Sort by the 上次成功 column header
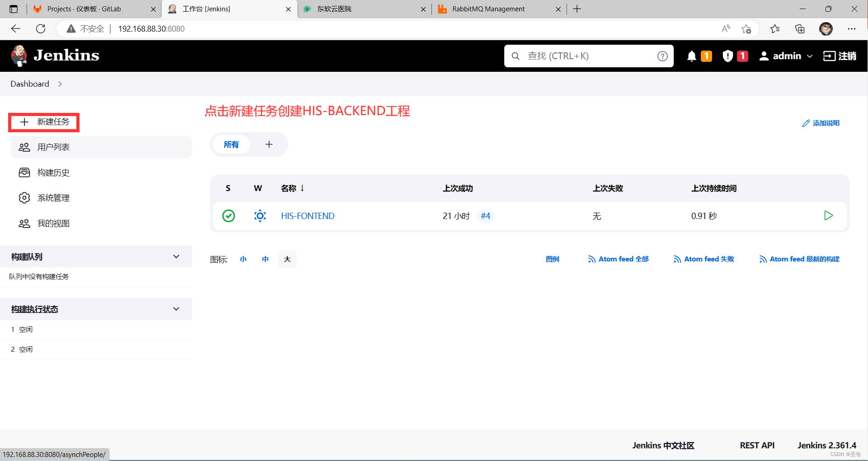Image resolution: width=868 pixels, height=461 pixels. pyautogui.click(x=458, y=188)
